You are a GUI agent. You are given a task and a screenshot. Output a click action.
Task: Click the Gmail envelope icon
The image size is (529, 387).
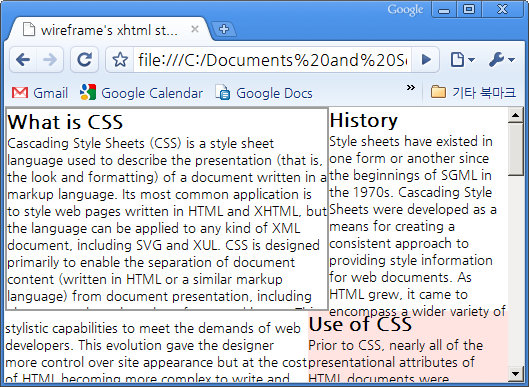coord(20,92)
